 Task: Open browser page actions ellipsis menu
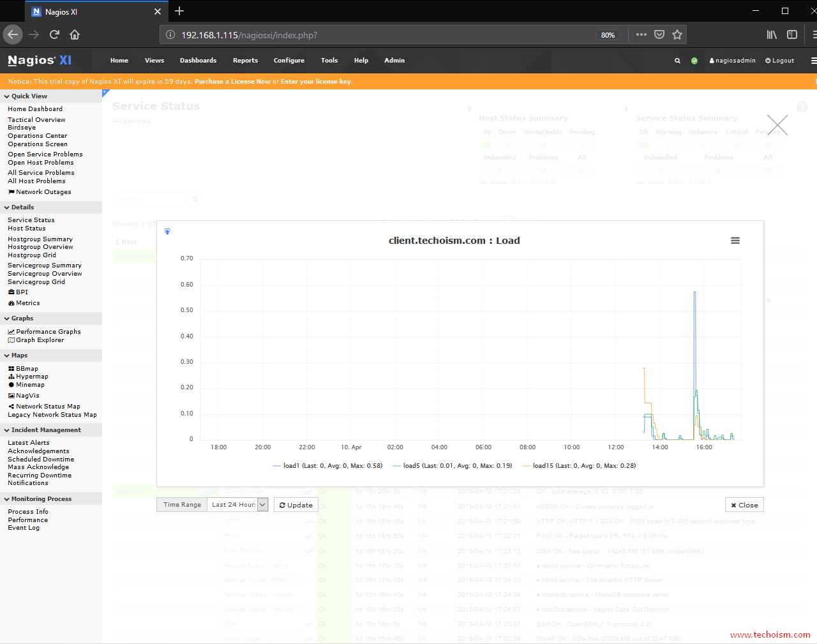tap(641, 34)
